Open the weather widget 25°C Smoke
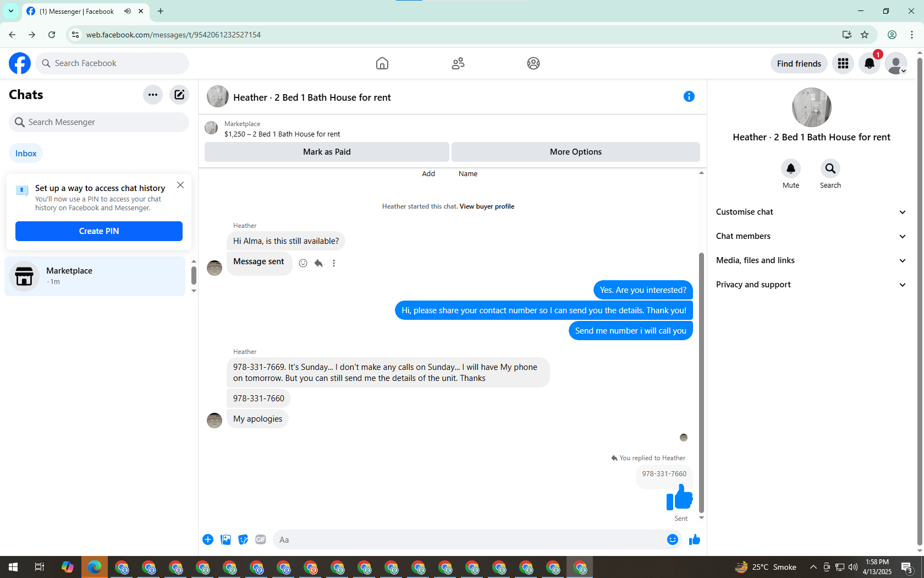Viewport: 924px width, 578px height. (x=766, y=567)
